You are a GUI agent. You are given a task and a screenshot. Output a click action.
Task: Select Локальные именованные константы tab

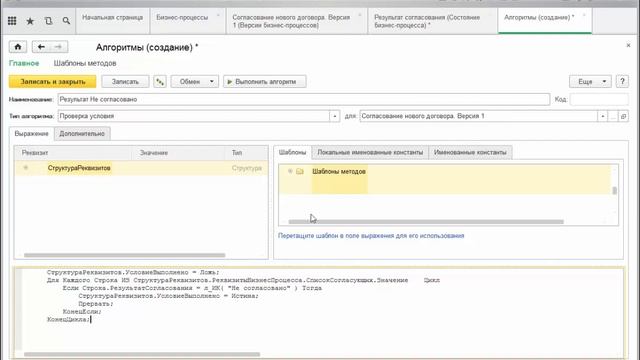370,152
